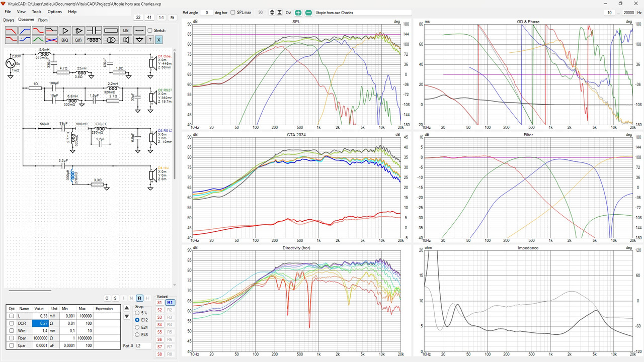The height and width of the screenshot is (362, 644).
Task: Toggle the SPL max spinner arrows
Action: point(272,12)
